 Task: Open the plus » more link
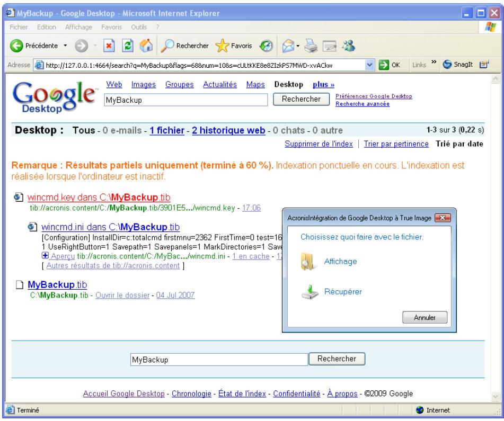tap(323, 84)
